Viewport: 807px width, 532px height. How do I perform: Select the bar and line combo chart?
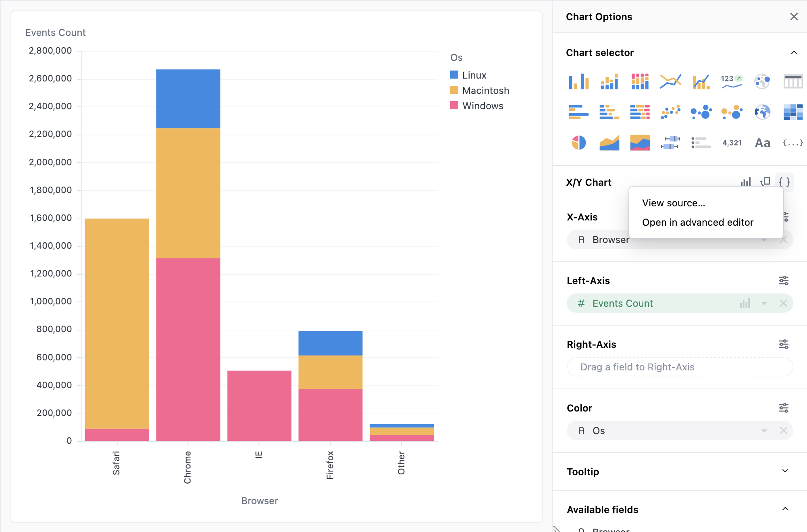(701, 81)
